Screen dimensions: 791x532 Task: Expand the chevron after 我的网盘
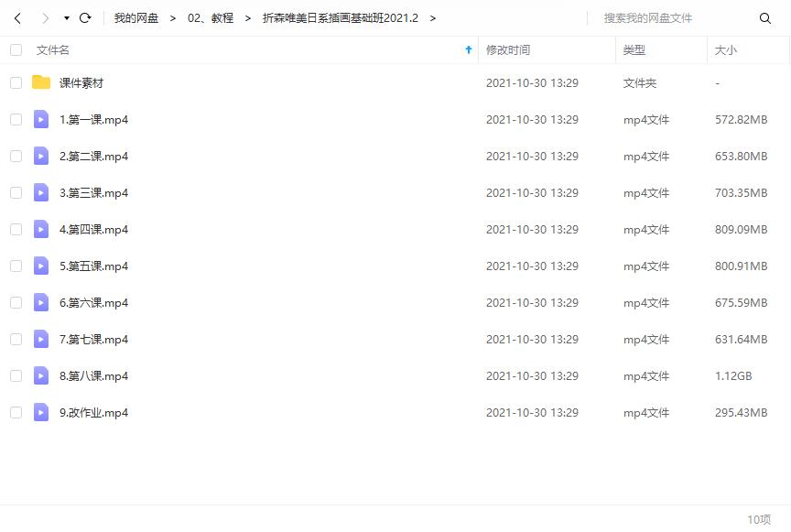pyautogui.click(x=173, y=18)
